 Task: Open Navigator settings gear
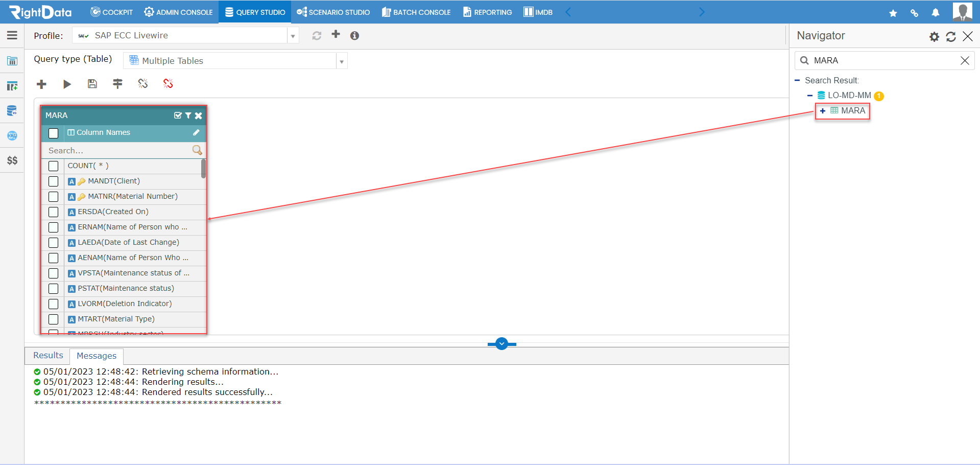(934, 36)
